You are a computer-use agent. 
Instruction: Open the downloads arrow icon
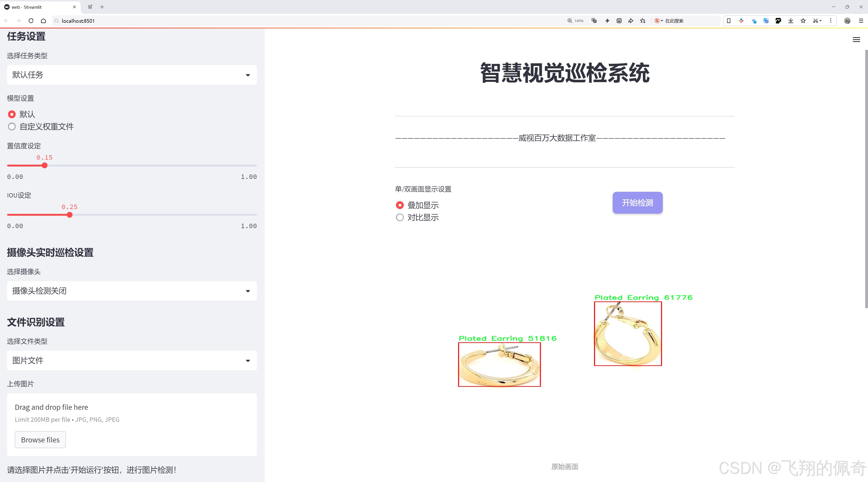(x=791, y=21)
